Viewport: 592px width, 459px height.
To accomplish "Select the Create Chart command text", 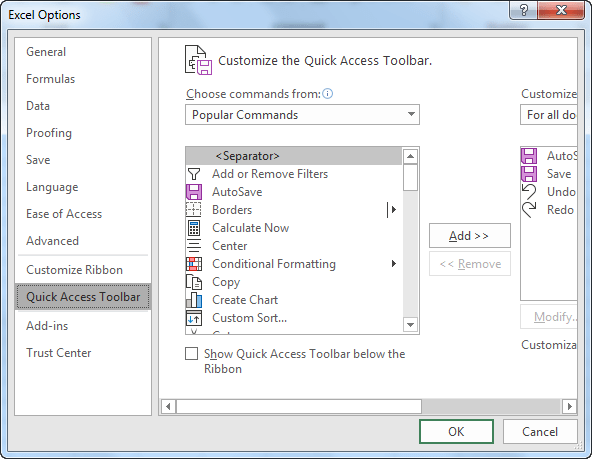I will [245, 300].
